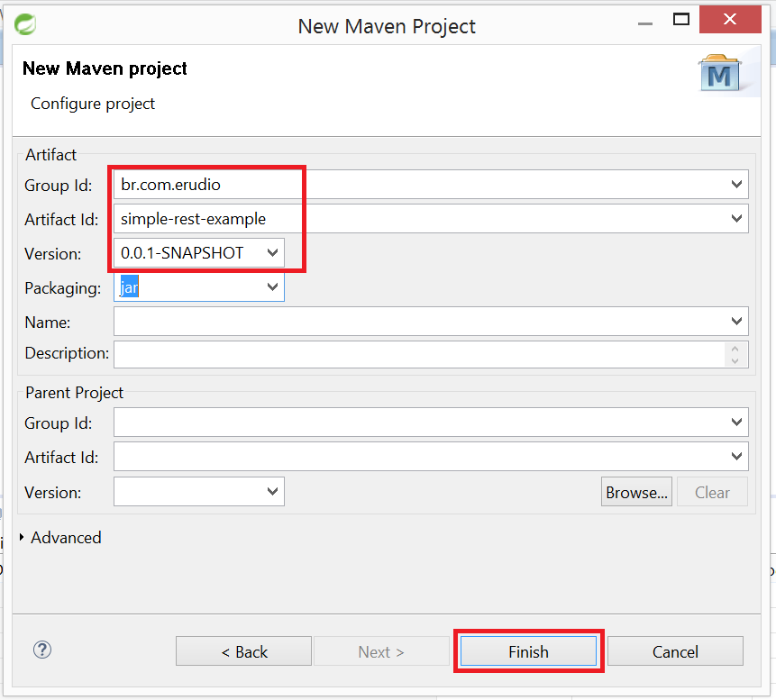The image size is (776, 700).
Task: Open the Artifact Id dropdown arrow
Action: click(737, 219)
